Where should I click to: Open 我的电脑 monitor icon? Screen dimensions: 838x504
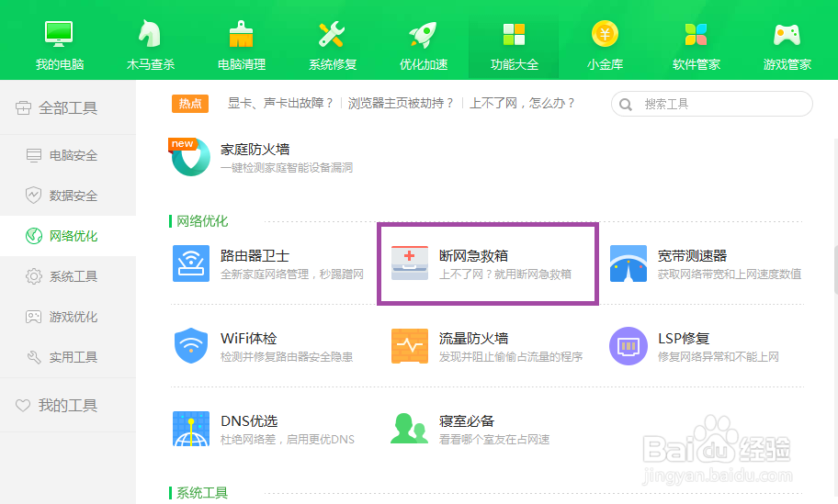[59, 34]
